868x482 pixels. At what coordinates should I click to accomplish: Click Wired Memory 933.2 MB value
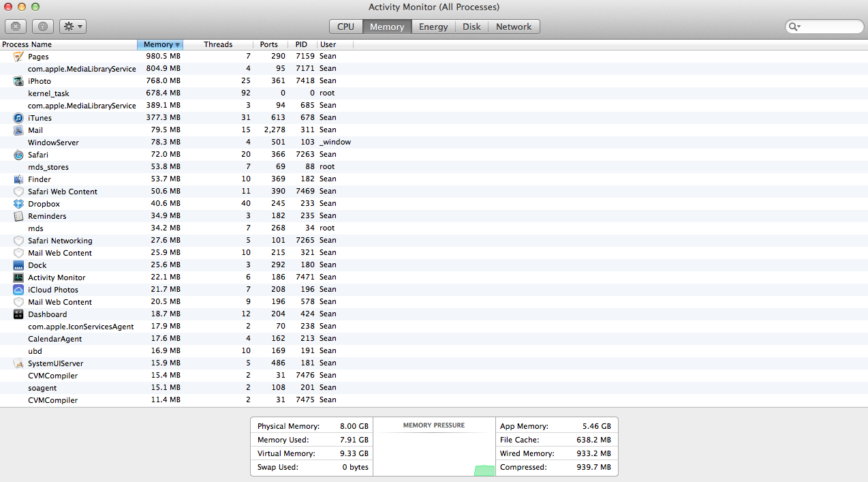tap(594, 453)
